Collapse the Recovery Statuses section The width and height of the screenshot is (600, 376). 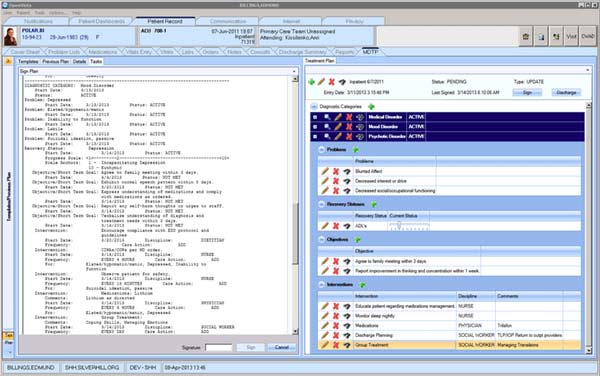(321, 204)
